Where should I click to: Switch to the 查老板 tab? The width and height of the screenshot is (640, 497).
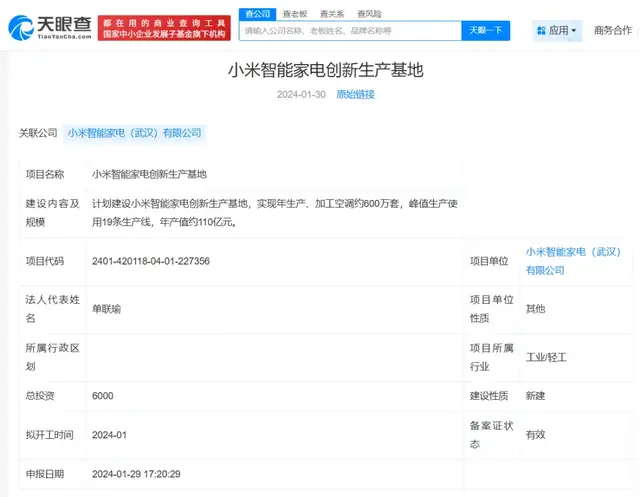pos(295,14)
